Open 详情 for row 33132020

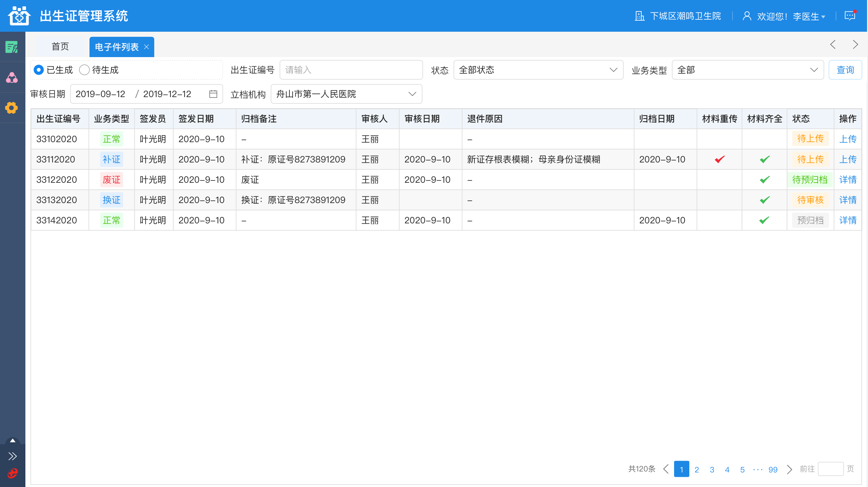pyautogui.click(x=848, y=200)
